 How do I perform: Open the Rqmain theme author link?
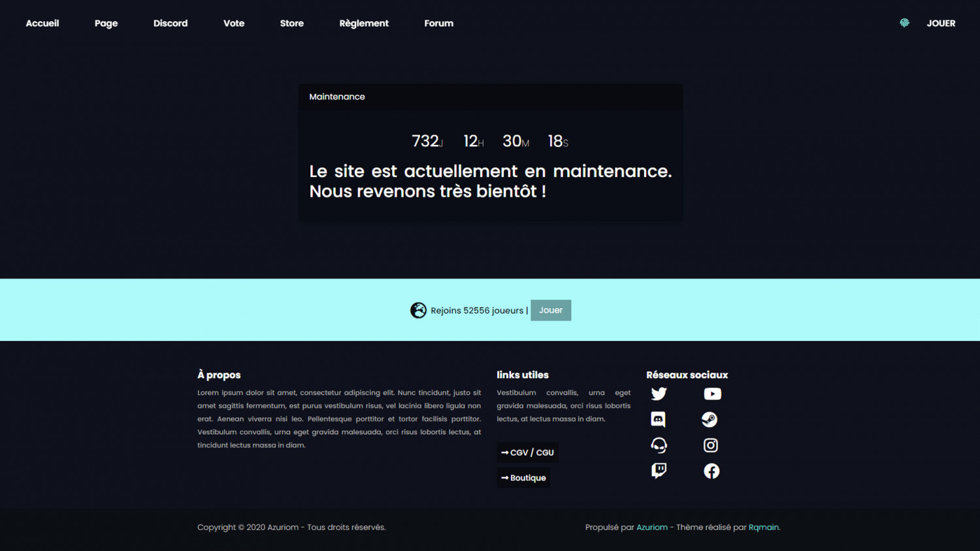coord(763,527)
